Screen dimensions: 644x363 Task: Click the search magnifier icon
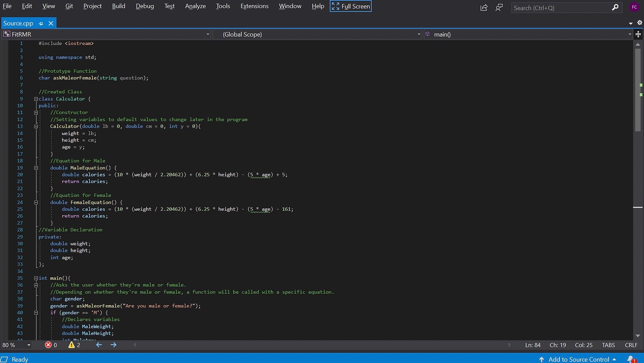tap(615, 7)
